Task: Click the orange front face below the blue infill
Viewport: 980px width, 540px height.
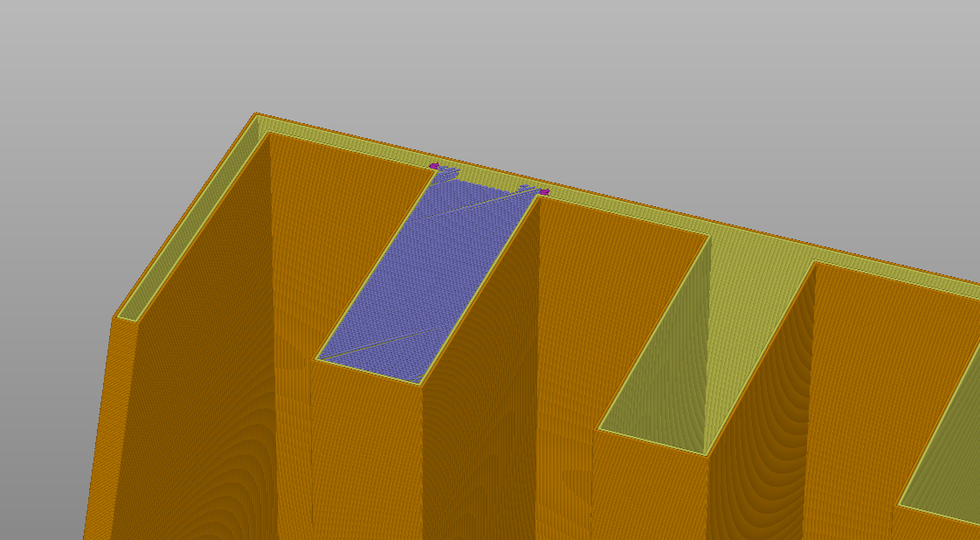Action: click(x=367, y=454)
